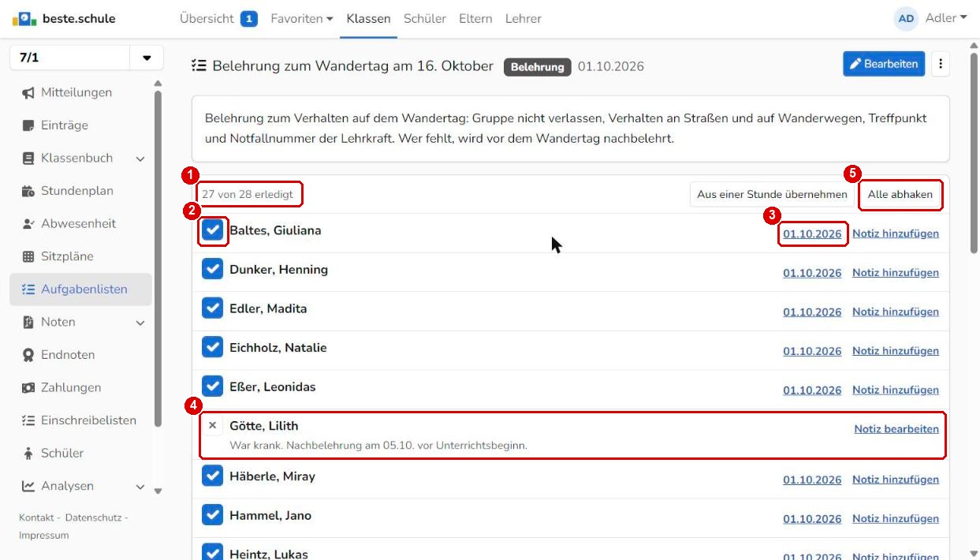
Task: Expand the Analysen submenu chevron
Action: tap(140, 487)
